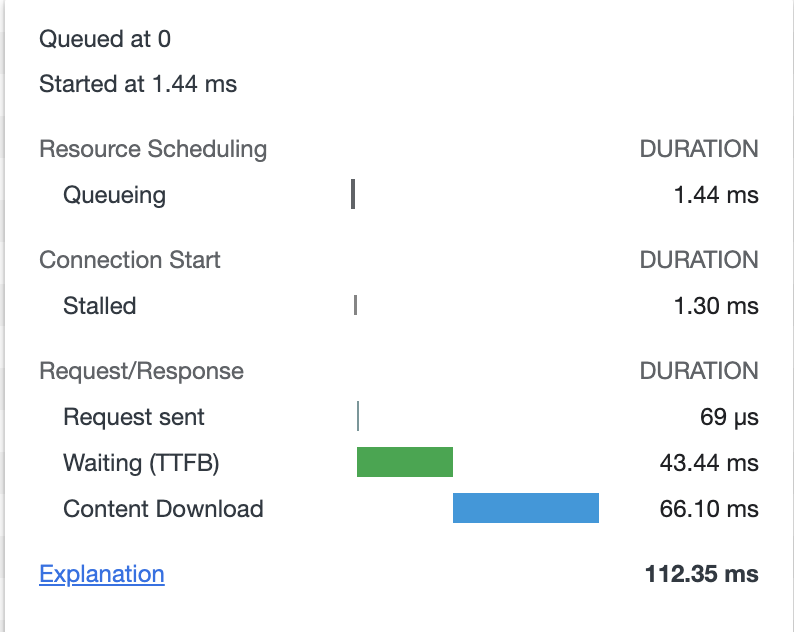The image size is (794, 632).
Task: Select the total 112.35 ms value
Action: pos(701,574)
